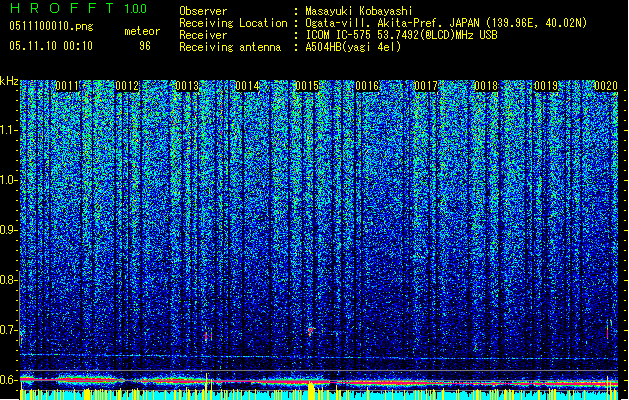Click the Receiving antenna label
Viewport: 629px width, 400px height.
[230, 47]
